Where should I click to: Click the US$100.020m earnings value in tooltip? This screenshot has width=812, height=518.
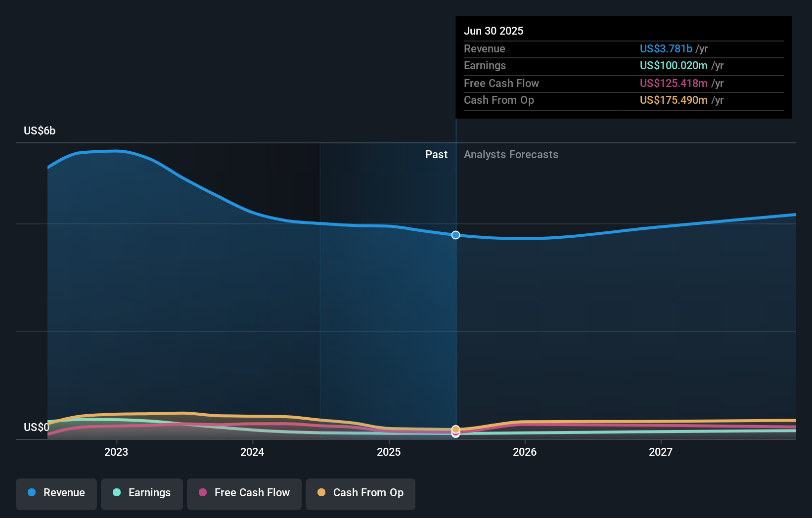[674, 65]
